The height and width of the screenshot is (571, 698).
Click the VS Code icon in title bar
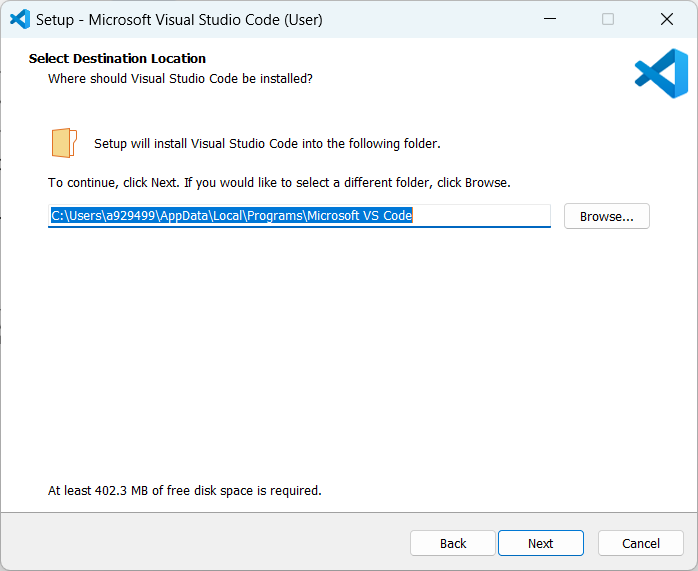coord(20,19)
